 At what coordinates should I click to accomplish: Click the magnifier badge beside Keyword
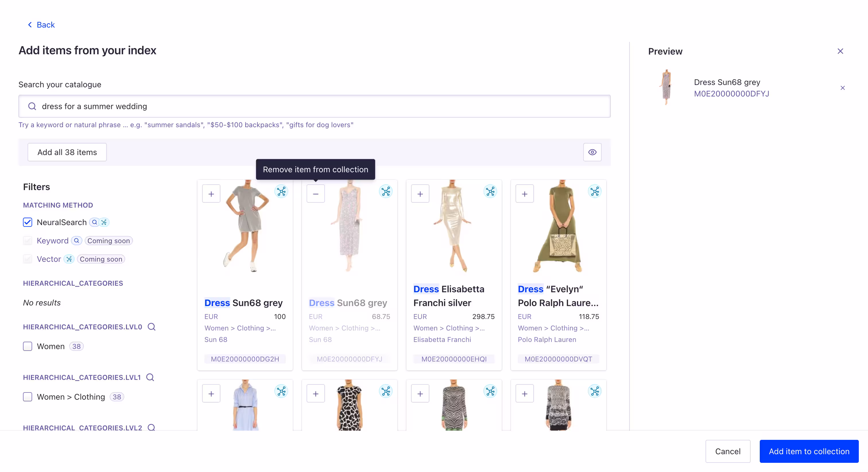click(76, 241)
